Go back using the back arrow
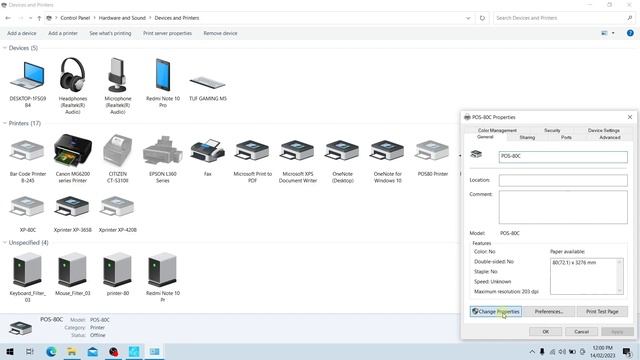The height and width of the screenshot is (360, 640). 8,18
